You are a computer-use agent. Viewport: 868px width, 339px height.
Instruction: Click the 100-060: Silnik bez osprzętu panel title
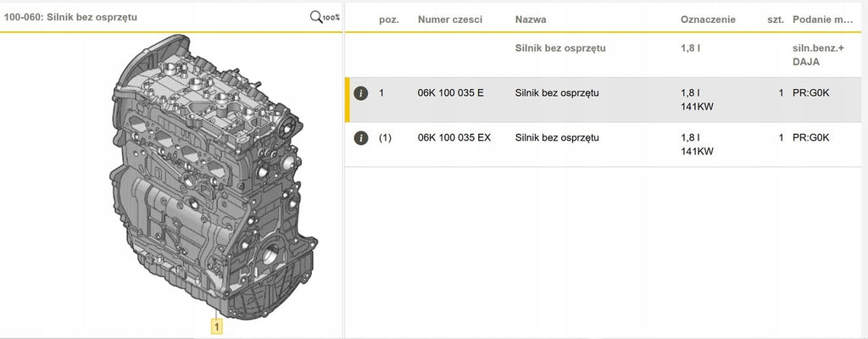coord(70,17)
